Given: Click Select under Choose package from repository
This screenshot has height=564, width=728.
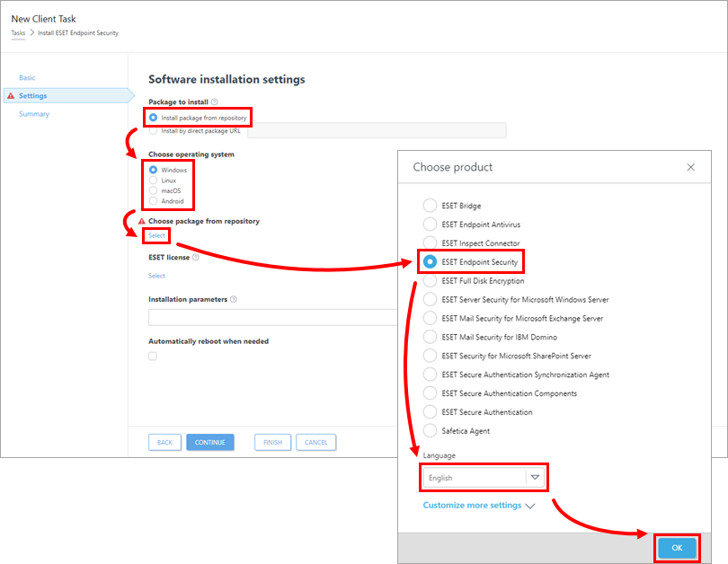Looking at the screenshot, I should pos(156,235).
